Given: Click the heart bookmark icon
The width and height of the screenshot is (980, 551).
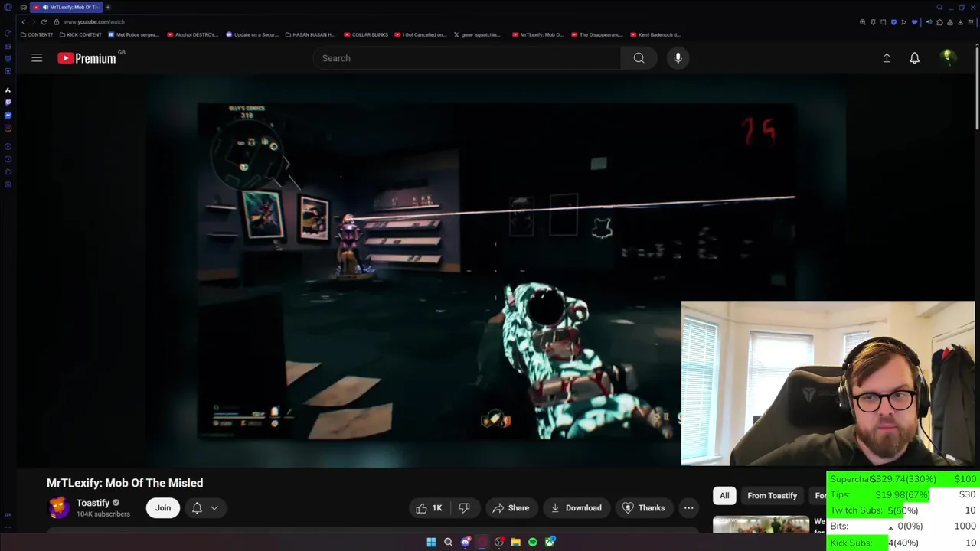Looking at the screenshot, I should click(914, 22).
